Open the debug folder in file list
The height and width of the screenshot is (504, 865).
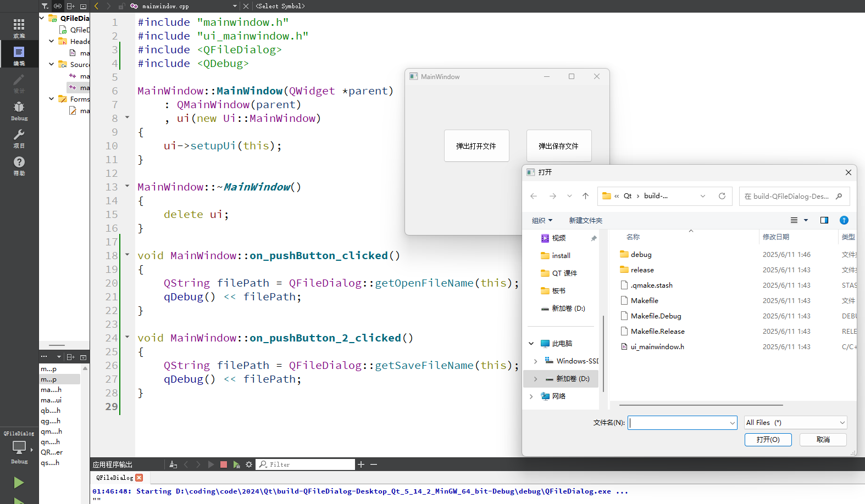point(641,254)
